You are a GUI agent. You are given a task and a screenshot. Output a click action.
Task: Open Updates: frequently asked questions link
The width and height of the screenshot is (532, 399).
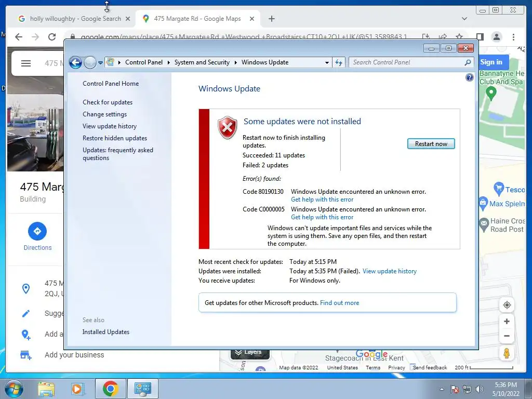(x=118, y=154)
